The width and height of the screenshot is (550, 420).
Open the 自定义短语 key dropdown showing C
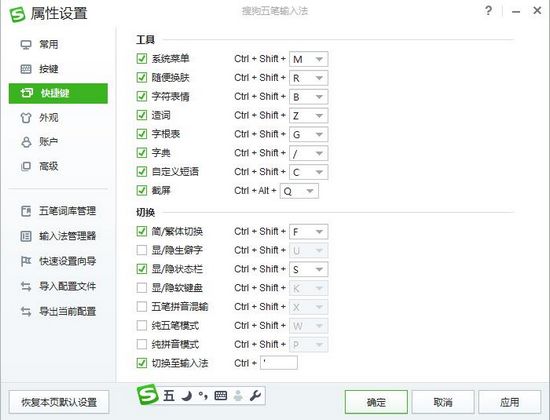pyautogui.click(x=309, y=172)
